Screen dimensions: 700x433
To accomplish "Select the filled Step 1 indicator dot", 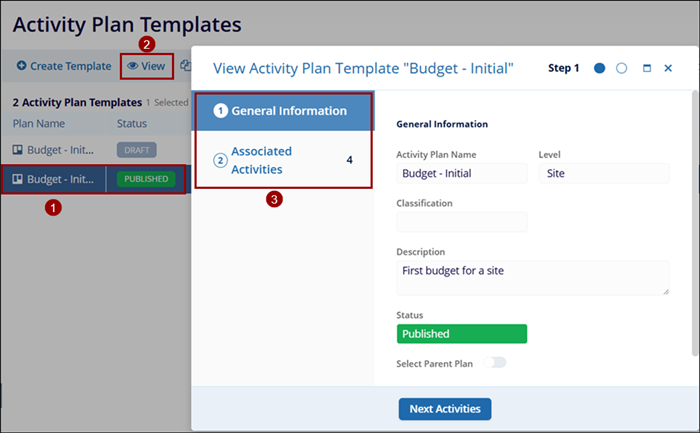I will point(600,68).
